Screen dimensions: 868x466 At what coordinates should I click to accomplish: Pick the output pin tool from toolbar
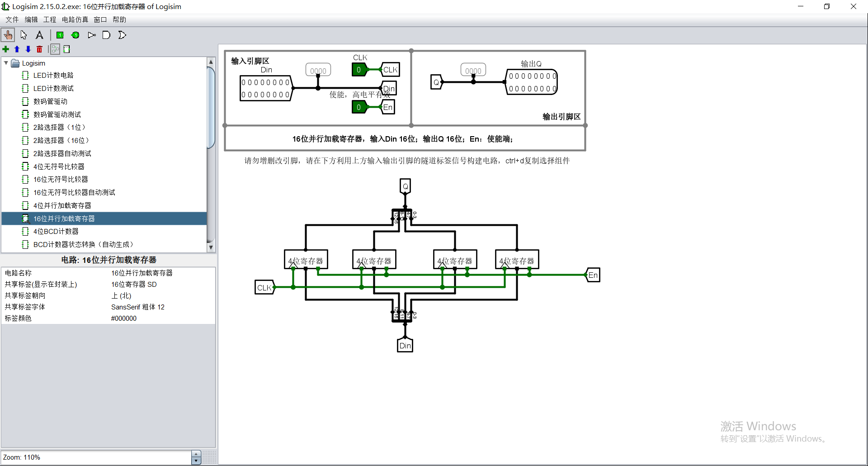tap(75, 35)
